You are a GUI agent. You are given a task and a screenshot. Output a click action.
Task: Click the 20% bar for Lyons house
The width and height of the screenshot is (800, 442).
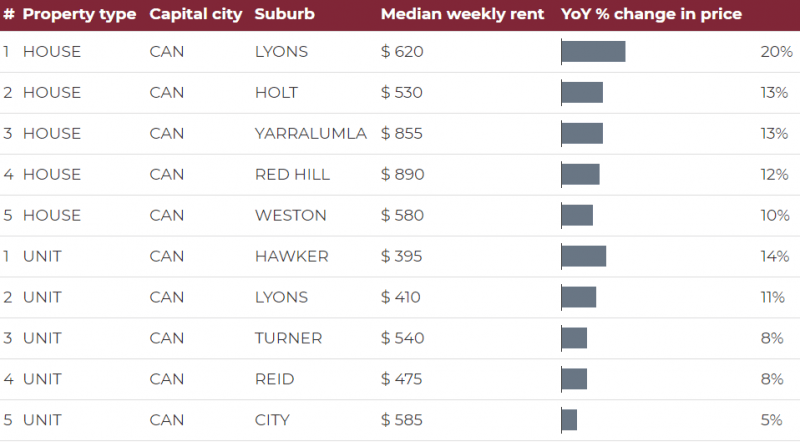pos(593,52)
